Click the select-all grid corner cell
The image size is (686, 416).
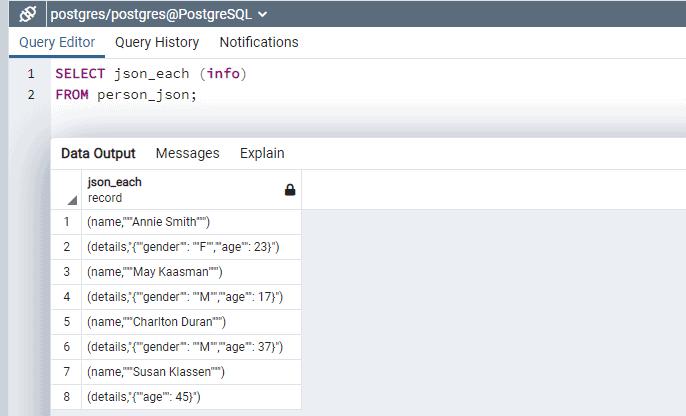(67, 190)
